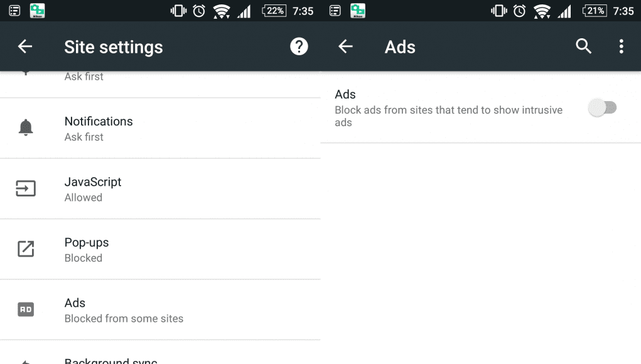This screenshot has height=364, width=641.
Task: Open Ads Blocked from some sites
Action: point(160,309)
